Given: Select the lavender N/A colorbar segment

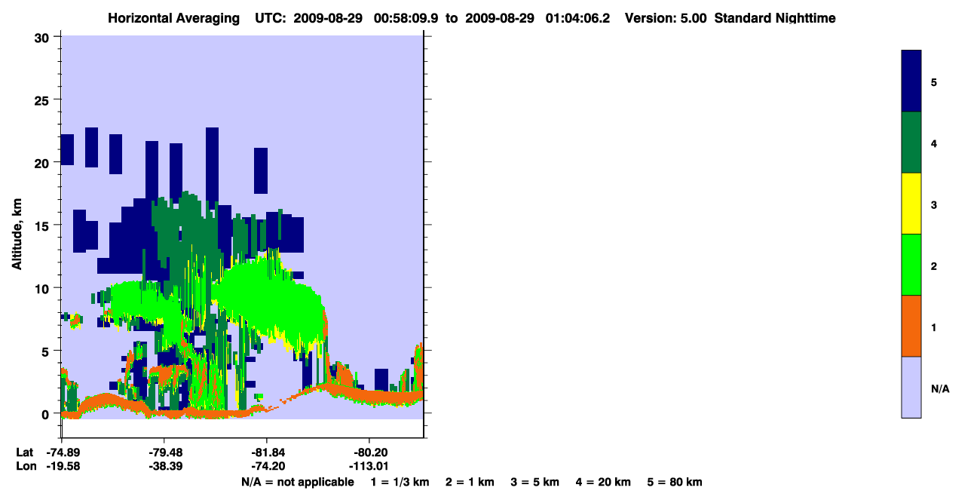Looking at the screenshot, I should click(911, 387).
